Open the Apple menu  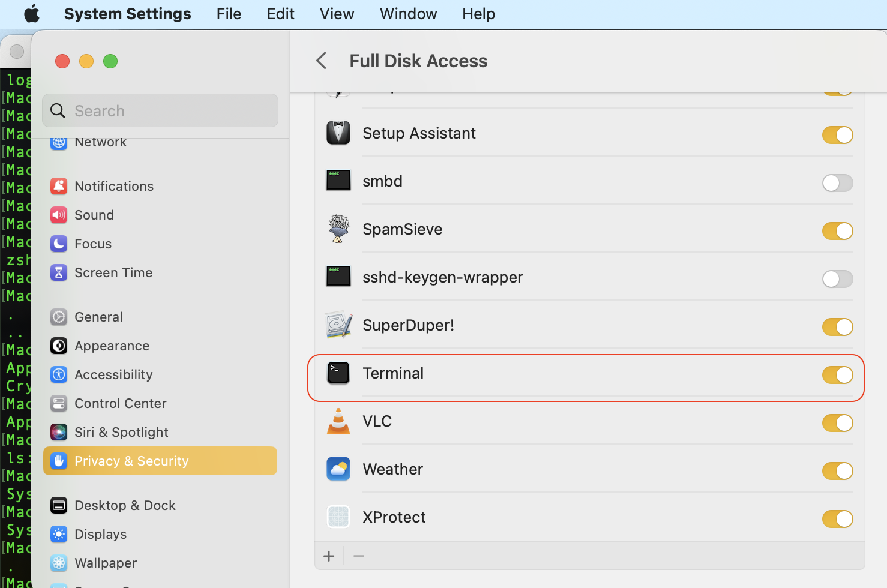pos(31,13)
